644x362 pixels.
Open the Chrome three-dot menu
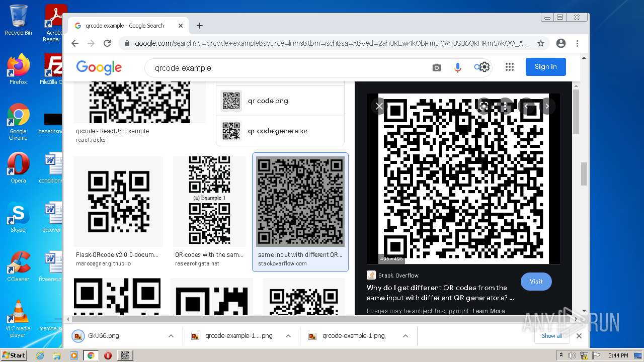(x=578, y=43)
